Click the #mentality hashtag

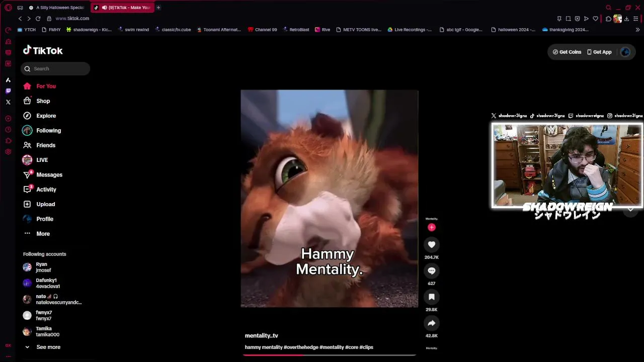click(x=332, y=347)
